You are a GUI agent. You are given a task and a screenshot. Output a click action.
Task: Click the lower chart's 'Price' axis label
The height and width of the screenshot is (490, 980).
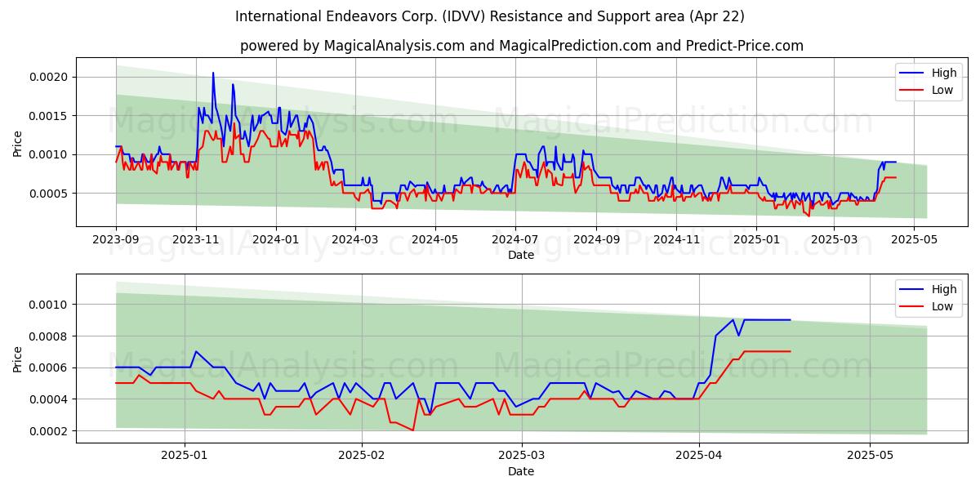(18, 359)
